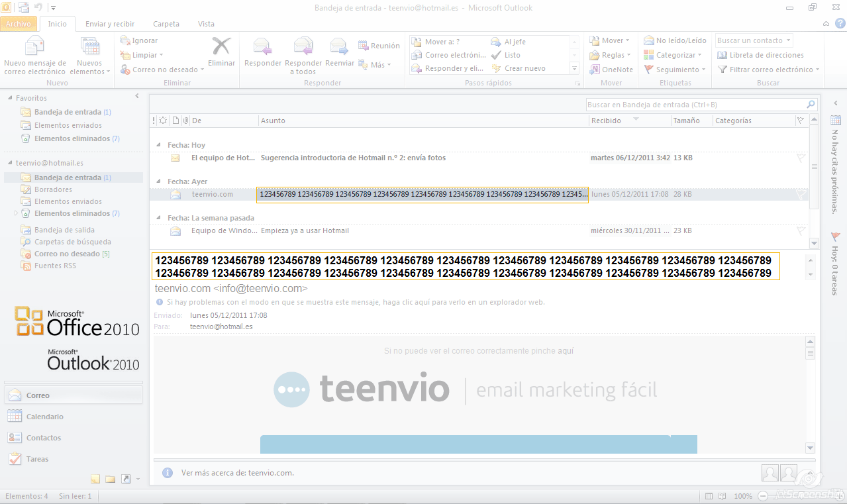Open Fuentes RSS folder
847x504 pixels.
click(x=48, y=266)
